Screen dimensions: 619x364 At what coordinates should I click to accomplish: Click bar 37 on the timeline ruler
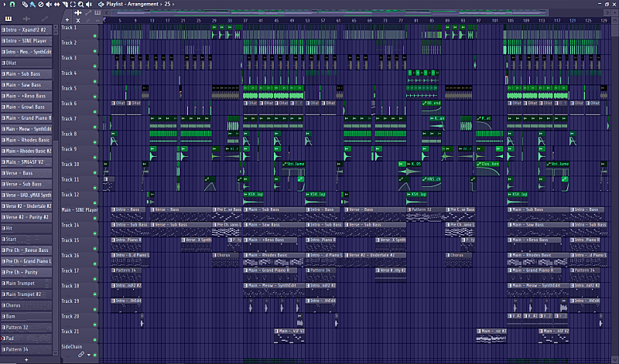click(245, 20)
